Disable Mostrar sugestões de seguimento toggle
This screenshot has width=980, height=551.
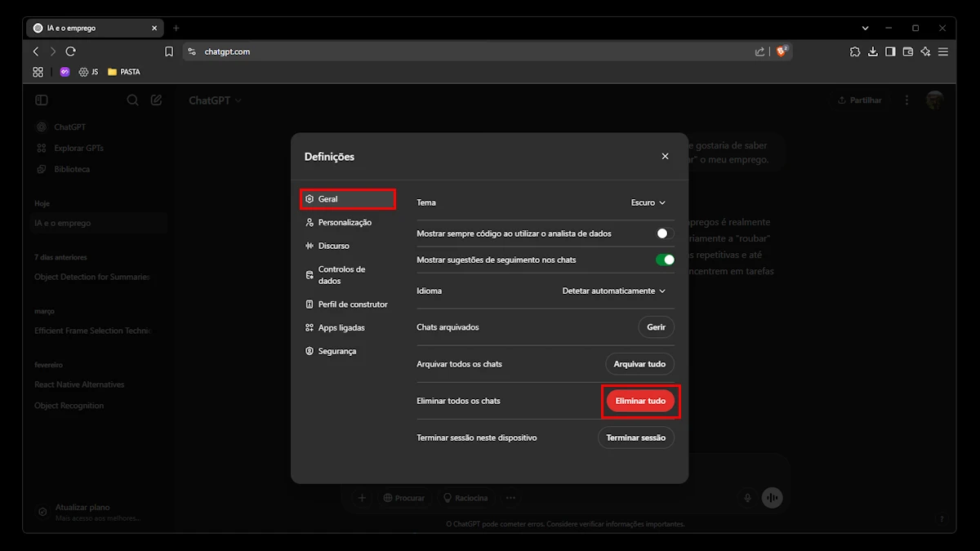(x=665, y=260)
